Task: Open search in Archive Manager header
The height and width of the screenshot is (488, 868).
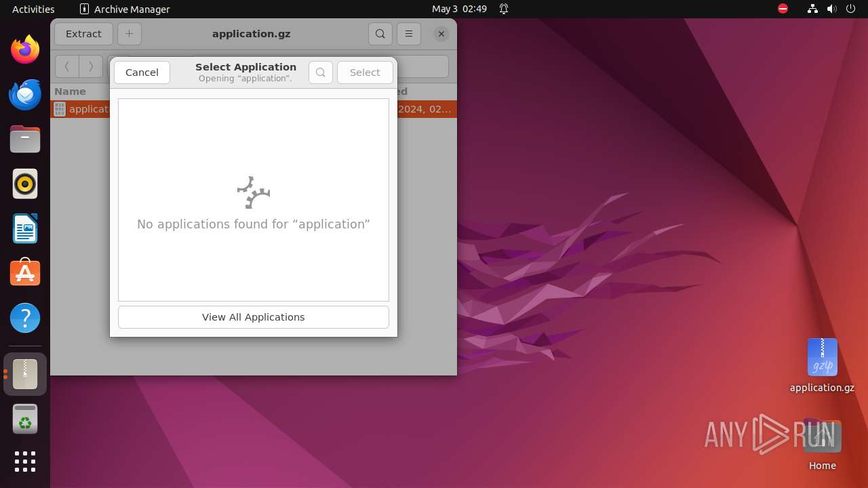Action: 380,34
